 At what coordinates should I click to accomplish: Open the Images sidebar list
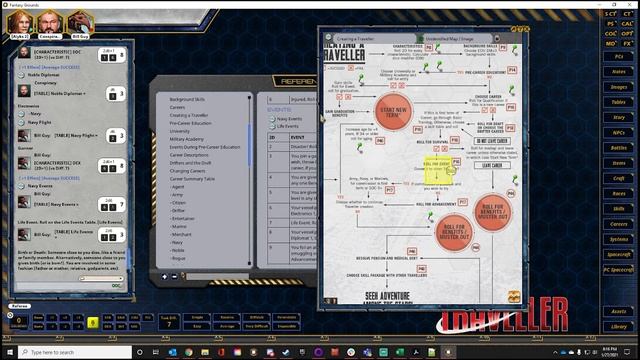tap(619, 87)
